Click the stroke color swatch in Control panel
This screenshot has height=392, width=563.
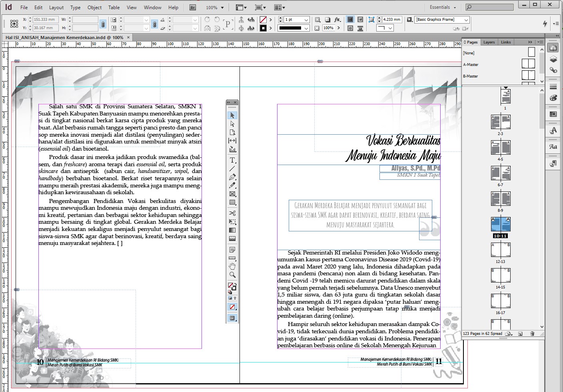click(x=263, y=28)
